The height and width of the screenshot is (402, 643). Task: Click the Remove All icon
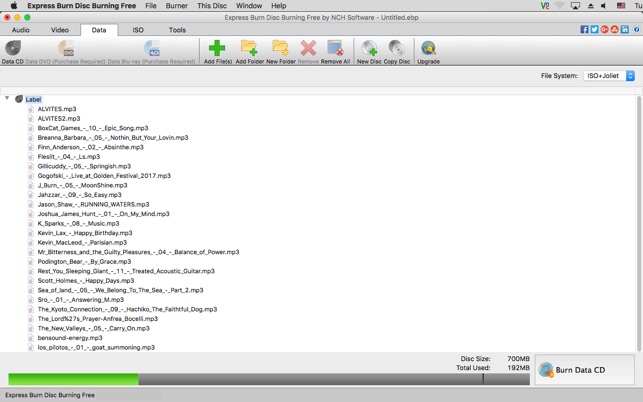click(335, 51)
